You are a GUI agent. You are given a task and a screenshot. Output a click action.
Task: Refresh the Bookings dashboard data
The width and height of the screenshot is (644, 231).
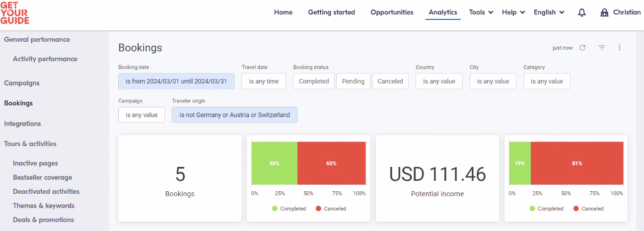coord(582,48)
